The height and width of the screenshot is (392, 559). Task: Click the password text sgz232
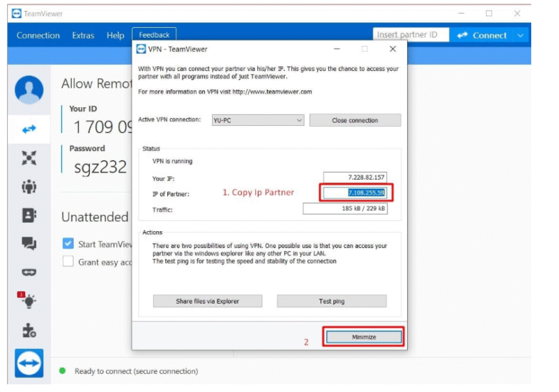tap(100, 167)
